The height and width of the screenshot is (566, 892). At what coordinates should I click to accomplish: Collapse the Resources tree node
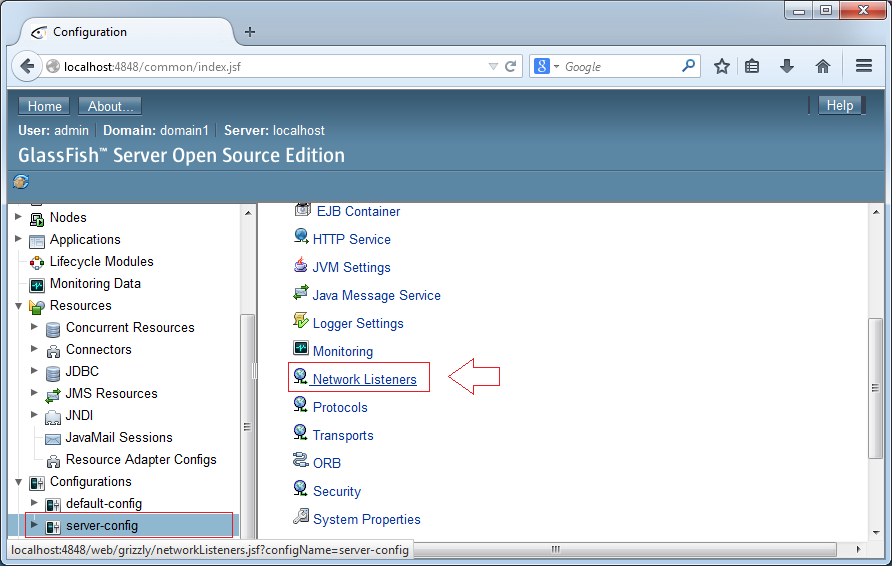pos(18,306)
